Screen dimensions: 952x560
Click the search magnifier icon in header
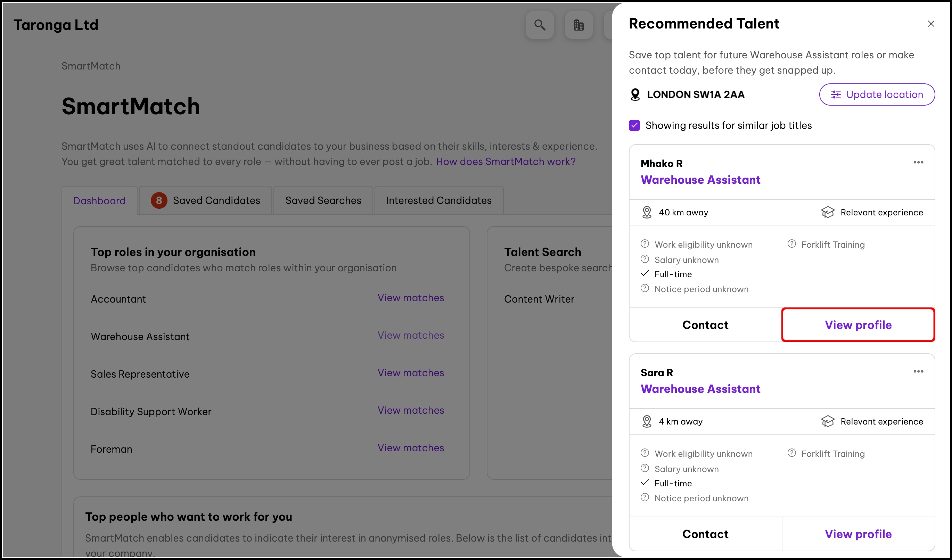[x=540, y=25]
